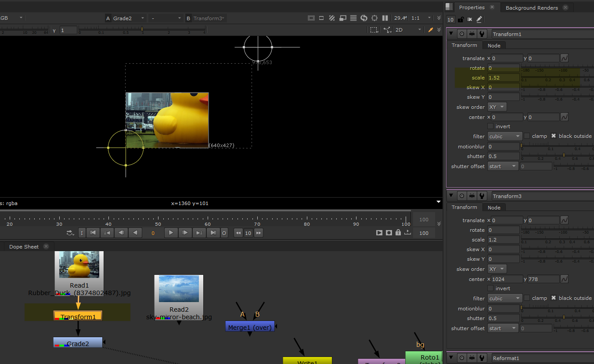Step forward one frame
This screenshot has width=594, height=364.
click(x=185, y=233)
